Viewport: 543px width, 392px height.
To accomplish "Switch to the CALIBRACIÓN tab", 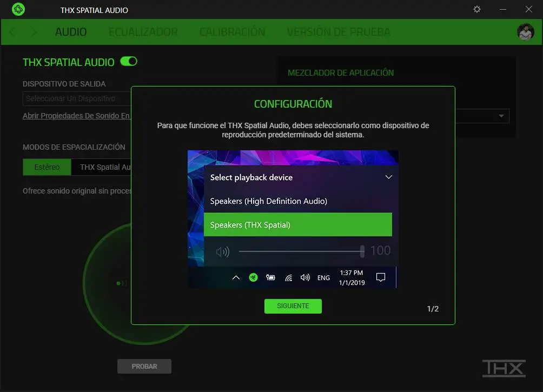I will [x=233, y=32].
